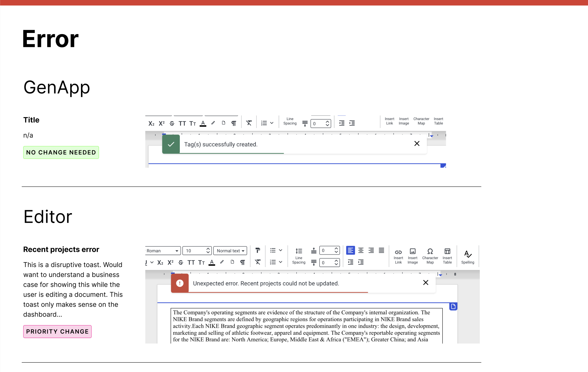Image resolution: width=588 pixels, height=372 pixels.
Task: Open the Roman font family dropdown
Action: (163, 251)
